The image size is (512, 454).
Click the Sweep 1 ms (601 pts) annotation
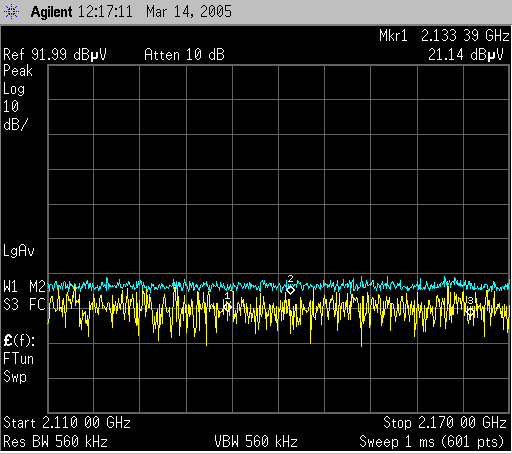point(432,442)
